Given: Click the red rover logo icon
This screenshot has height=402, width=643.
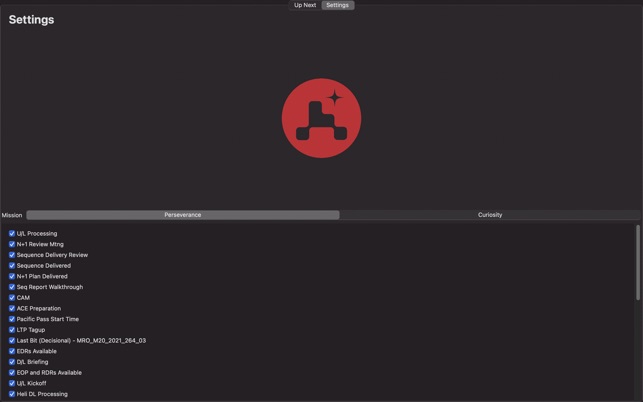Looking at the screenshot, I should tap(321, 118).
